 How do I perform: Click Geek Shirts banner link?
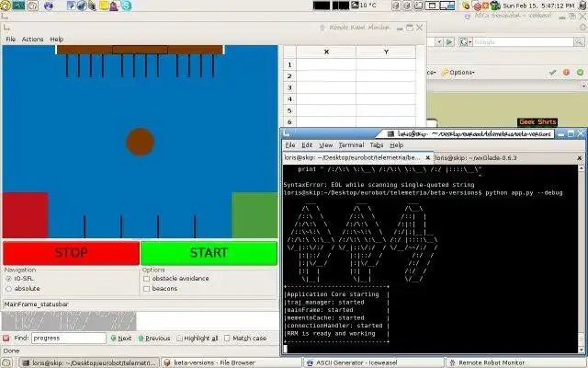[537, 121]
